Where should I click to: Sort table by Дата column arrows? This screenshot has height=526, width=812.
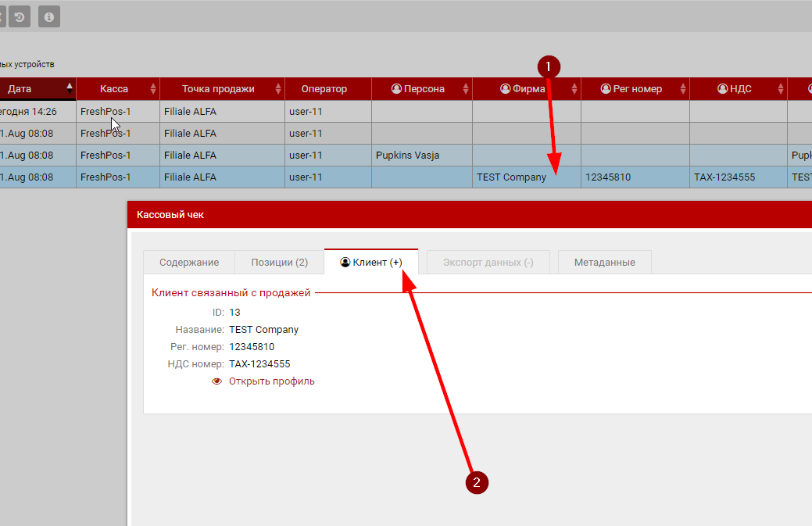pos(70,88)
